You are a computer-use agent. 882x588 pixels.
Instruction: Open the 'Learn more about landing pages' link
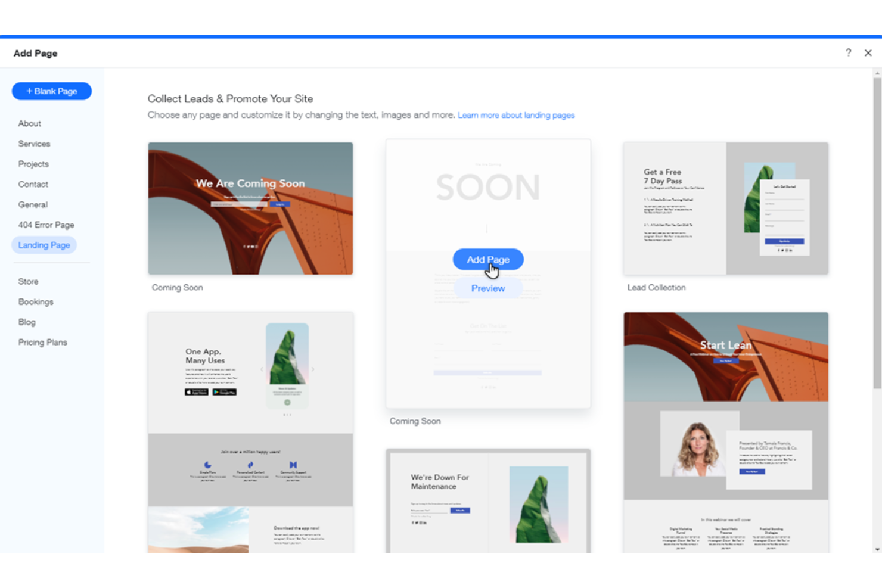(x=516, y=115)
